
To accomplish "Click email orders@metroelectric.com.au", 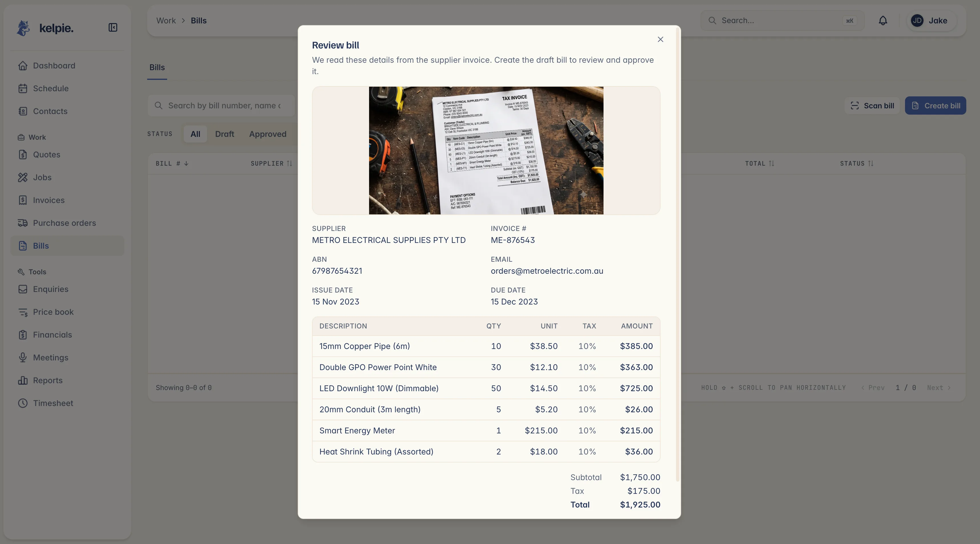I will coord(547,271).
